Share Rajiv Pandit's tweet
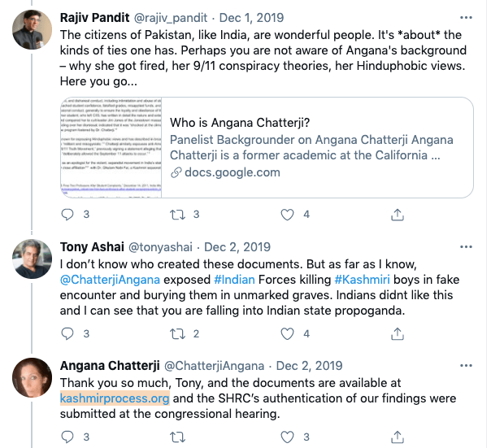Image resolution: width=491 pixels, height=448 pixels. (x=398, y=215)
